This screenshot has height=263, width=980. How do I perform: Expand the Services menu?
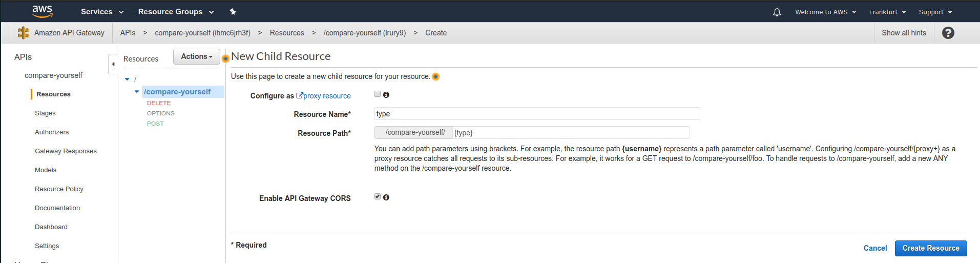click(102, 12)
